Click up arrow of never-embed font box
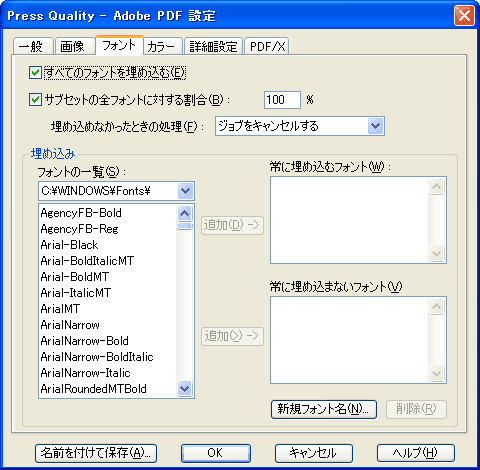Screen dimensions: 480x470 click(x=437, y=306)
